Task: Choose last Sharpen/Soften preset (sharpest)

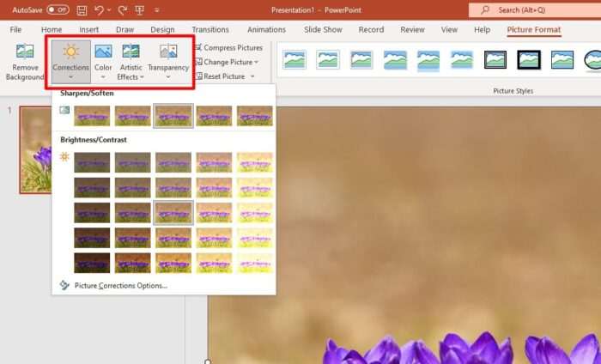Action: click(254, 116)
